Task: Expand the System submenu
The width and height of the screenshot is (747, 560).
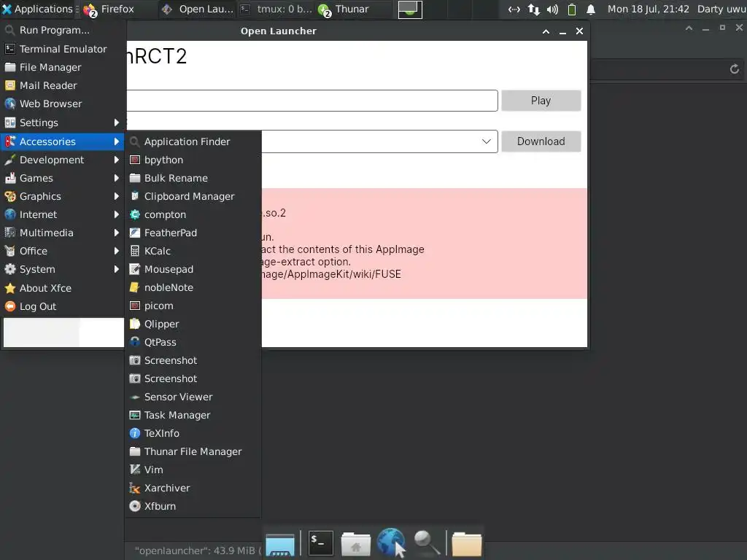Action: 63,269
